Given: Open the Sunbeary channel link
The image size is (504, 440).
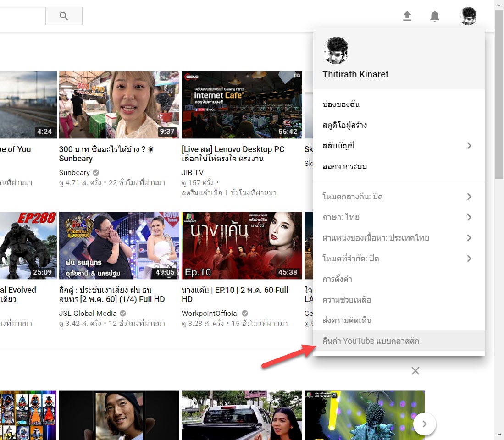Looking at the screenshot, I should click(74, 173).
